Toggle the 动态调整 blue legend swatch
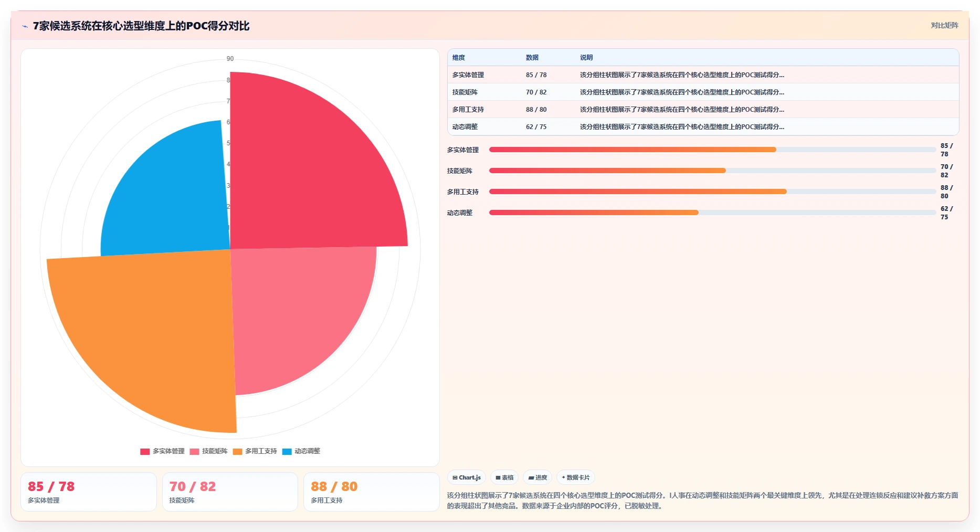Image resolution: width=980 pixels, height=532 pixels. tap(287, 451)
